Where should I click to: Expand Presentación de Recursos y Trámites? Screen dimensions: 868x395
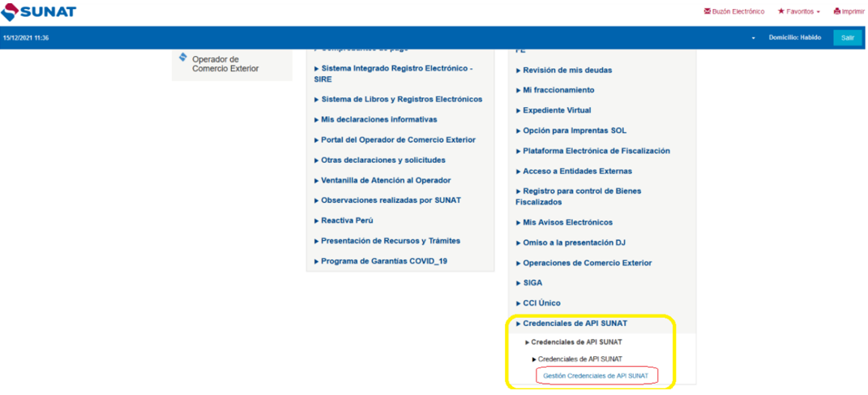click(x=387, y=240)
